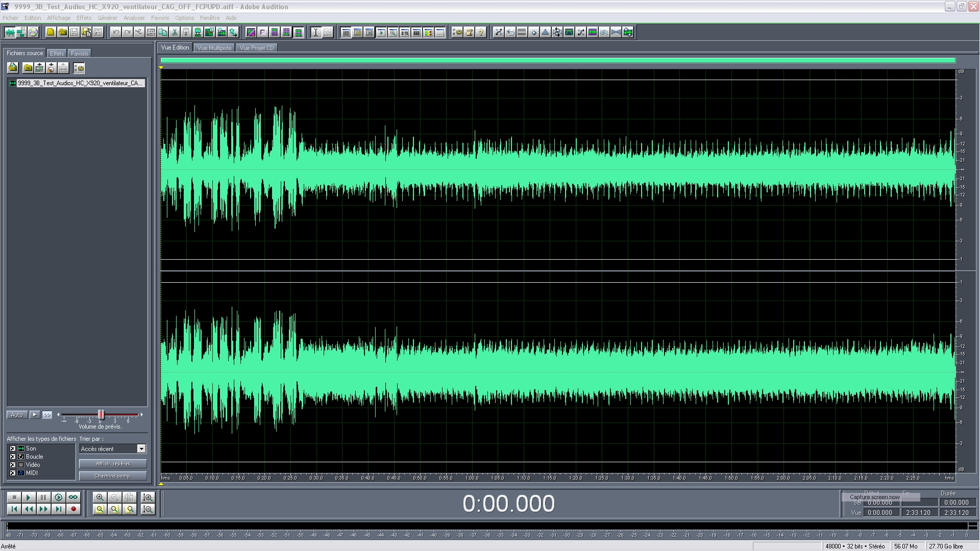
Task: Uncheck the Vidéo file type checkbox
Action: coord(13,465)
